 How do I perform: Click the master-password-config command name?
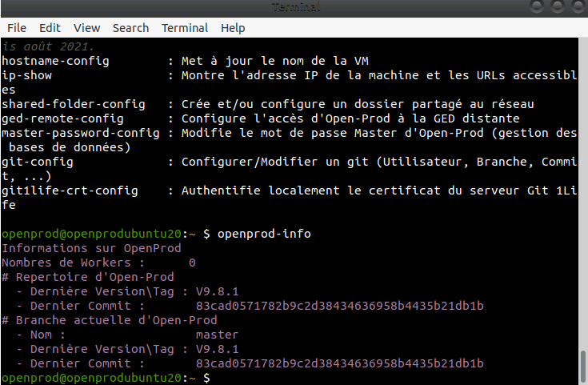[x=80, y=133]
